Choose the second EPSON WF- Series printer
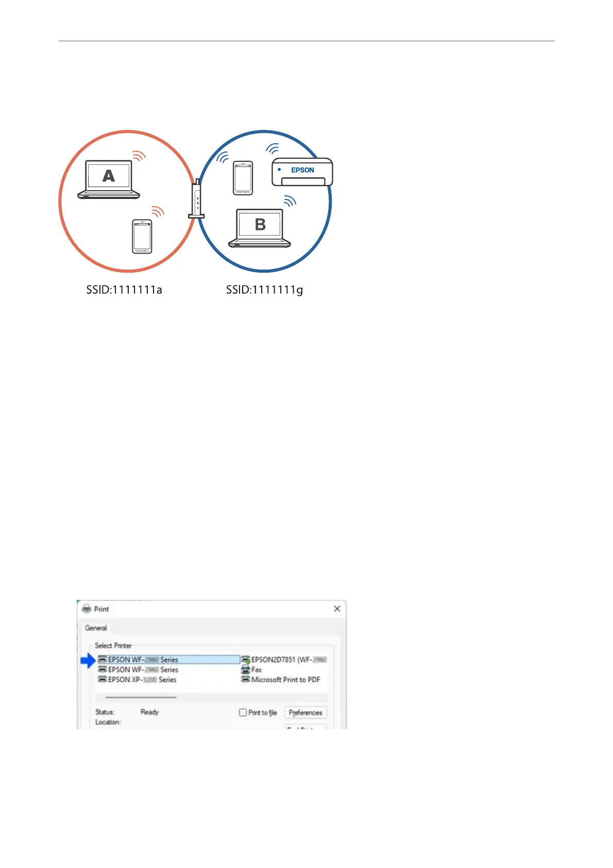Screen dimensions: 613x868 point(138,670)
